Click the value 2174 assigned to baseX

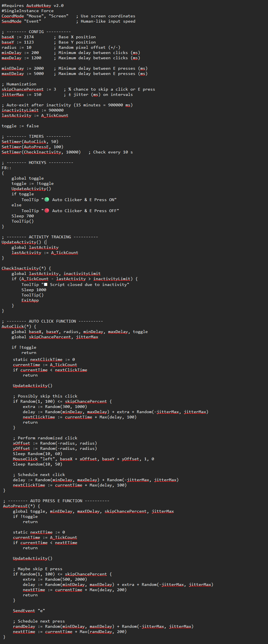29,37
